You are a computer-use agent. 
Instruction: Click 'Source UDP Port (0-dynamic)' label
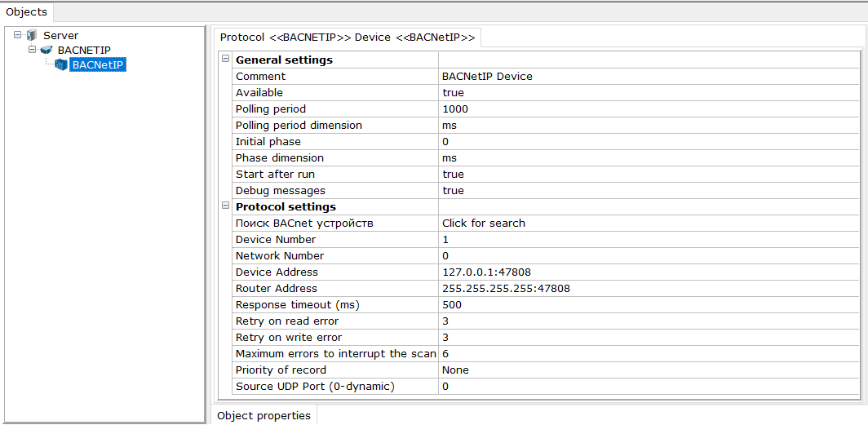(316, 387)
